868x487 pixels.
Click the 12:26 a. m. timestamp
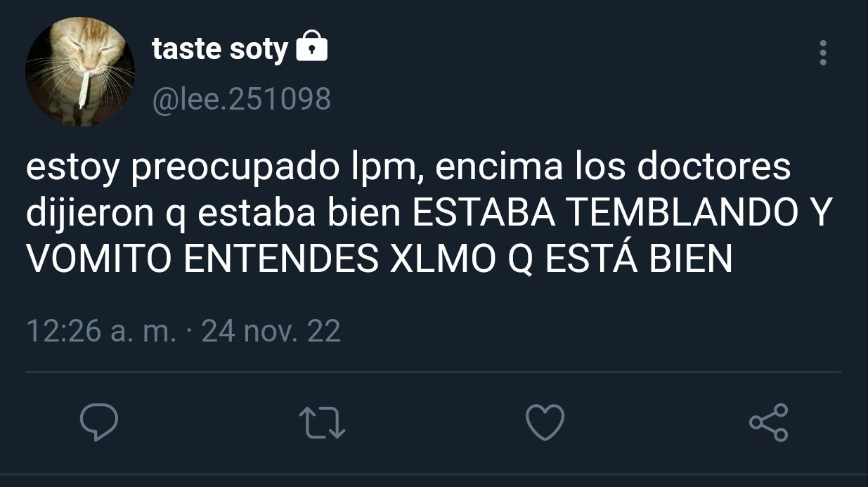tap(101, 330)
